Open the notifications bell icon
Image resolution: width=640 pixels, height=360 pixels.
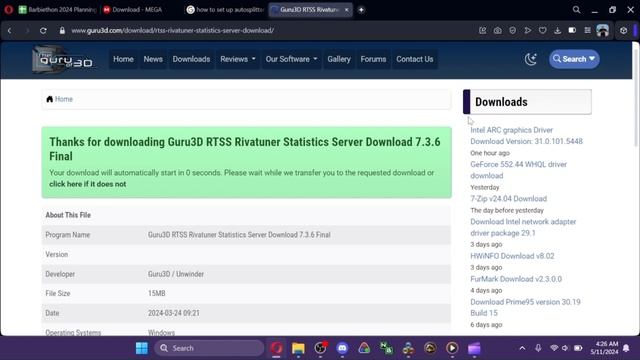[x=626, y=348]
